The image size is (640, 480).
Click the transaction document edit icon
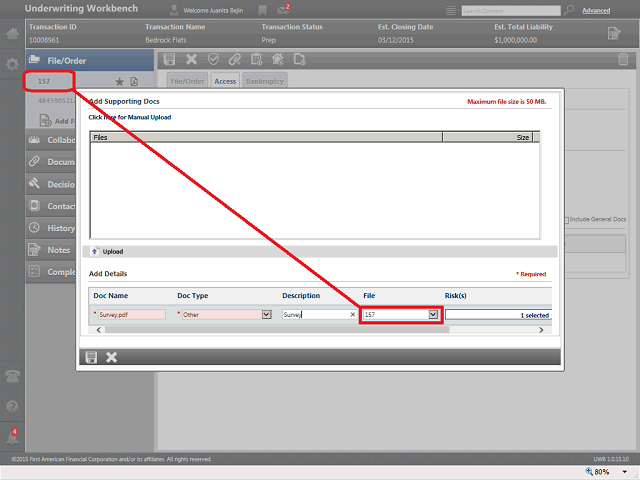pos(614,33)
